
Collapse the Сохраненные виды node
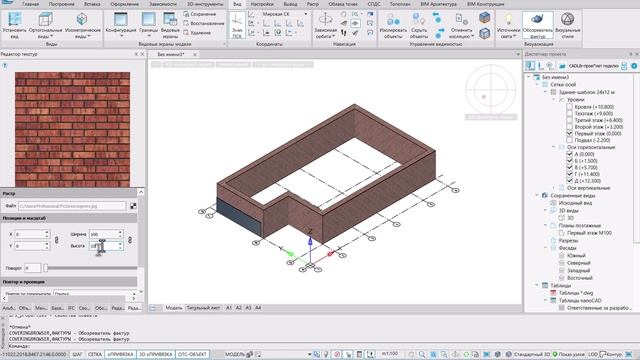[537, 196]
